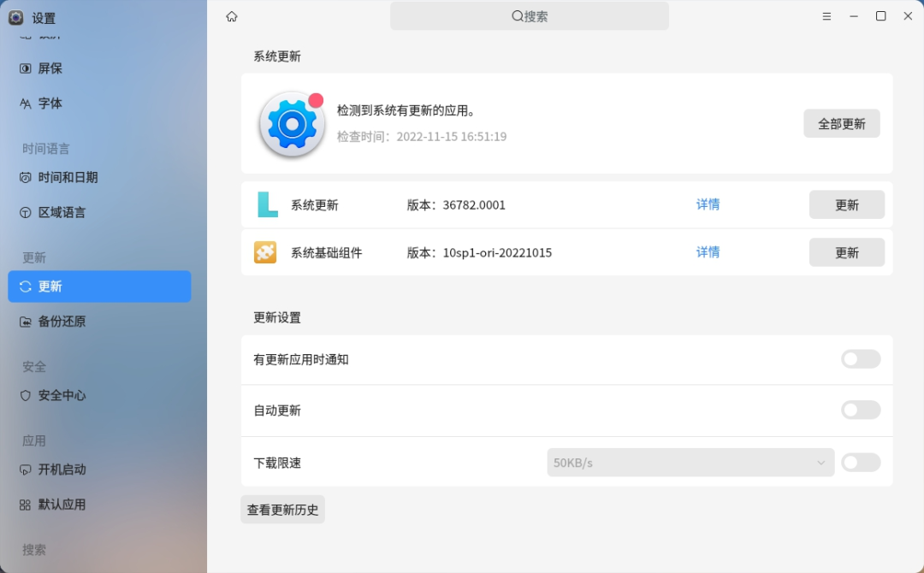Viewport: 924px width, 573px height.
Task: Click 详情 for 系统更新
Action: click(708, 204)
